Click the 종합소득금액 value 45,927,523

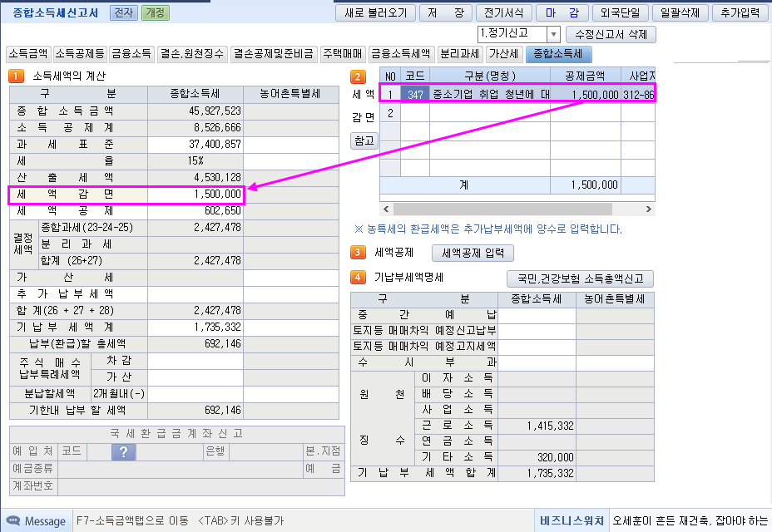(x=195, y=111)
